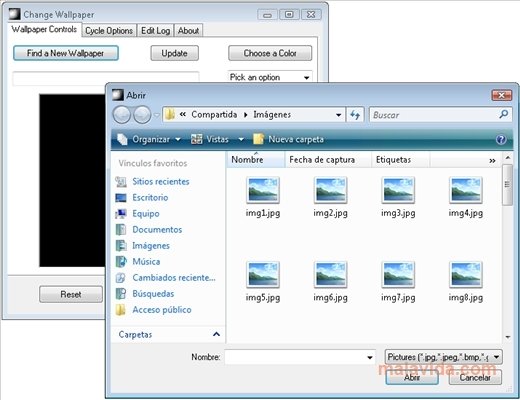Click the Búsquedas icon in sidebar
The image size is (520, 400).
[x=121, y=294]
